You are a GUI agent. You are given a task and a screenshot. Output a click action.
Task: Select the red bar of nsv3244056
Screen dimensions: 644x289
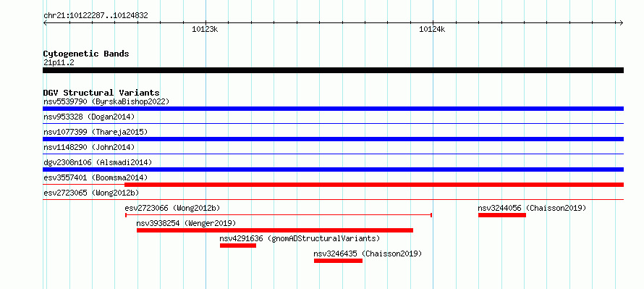click(502, 215)
